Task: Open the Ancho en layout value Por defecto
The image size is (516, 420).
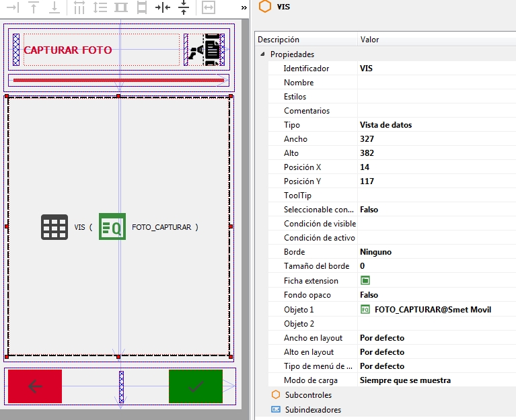Action: [x=437, y=338]
